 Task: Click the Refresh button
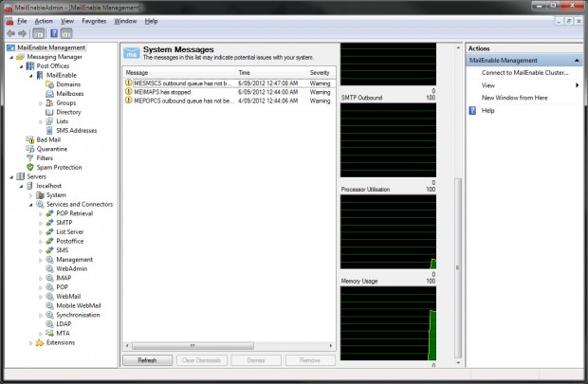coord(147,360)
